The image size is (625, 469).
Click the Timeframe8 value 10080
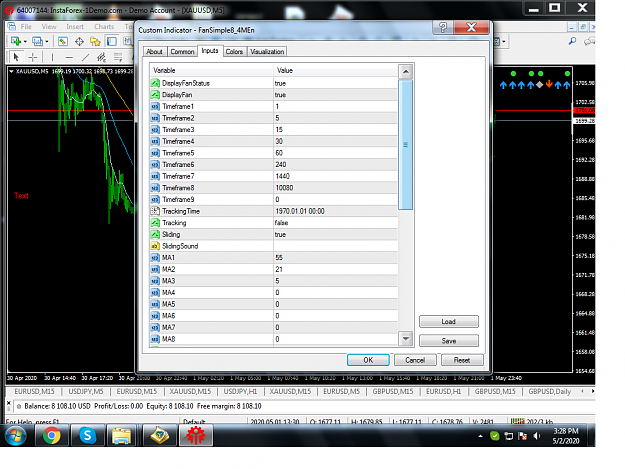point(284,188)
